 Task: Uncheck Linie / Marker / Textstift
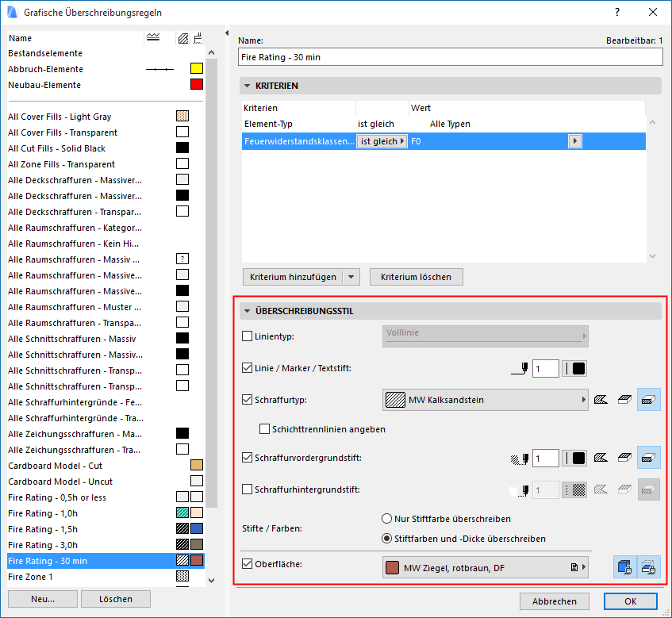(x=248, y=368)
